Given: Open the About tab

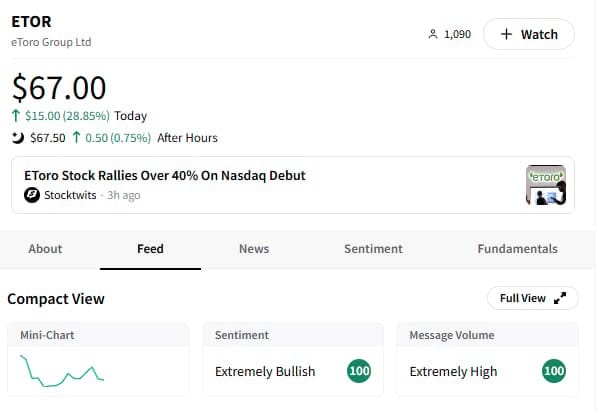Looking at the screenshot, I should [x=45, y=249].
